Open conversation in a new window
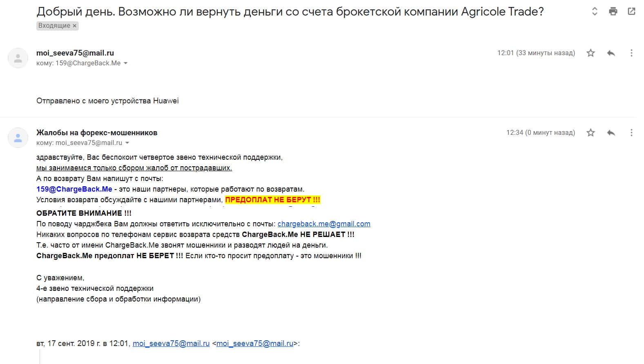 coord(631,11)
